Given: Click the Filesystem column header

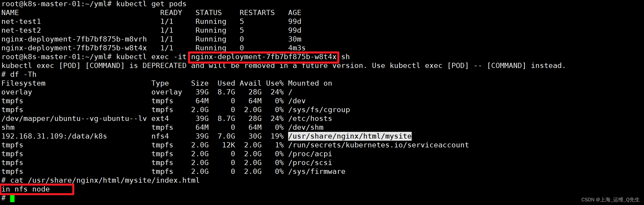Looking at the screenshot, I should [x=23, y=83].
